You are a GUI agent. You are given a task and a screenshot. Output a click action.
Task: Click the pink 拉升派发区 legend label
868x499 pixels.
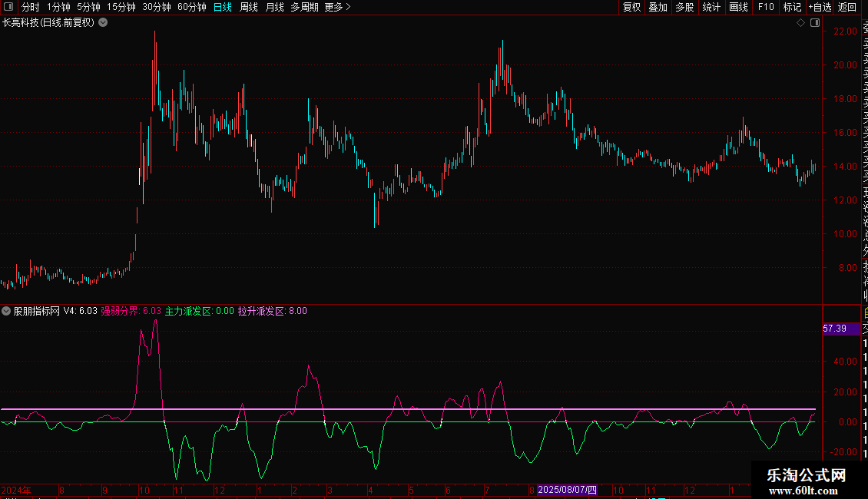260,311
